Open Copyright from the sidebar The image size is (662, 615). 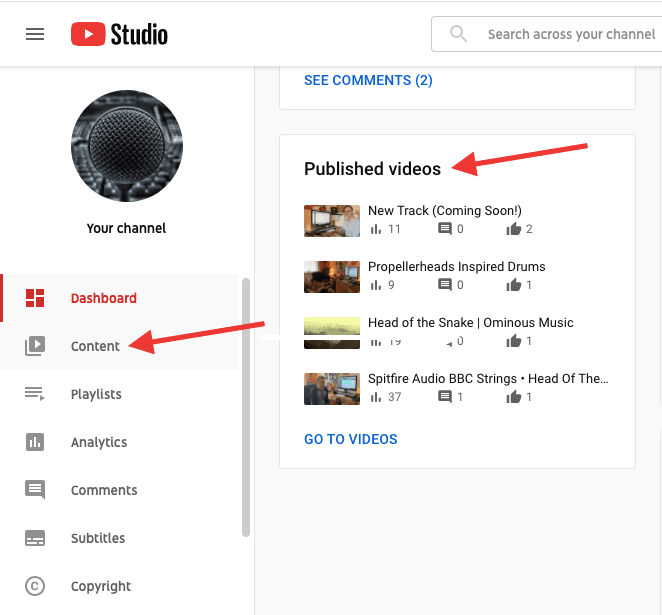[119, 586]
